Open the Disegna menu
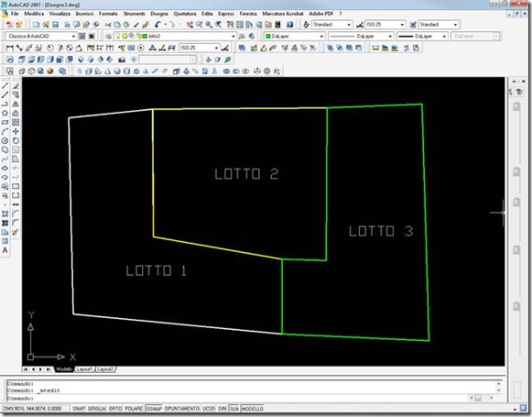 [159, 14]
